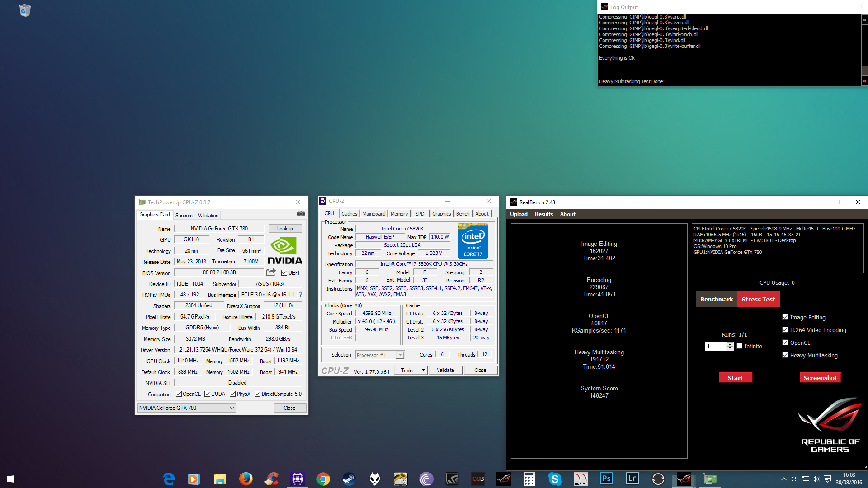Launch Microsoft Edge from the taskbar
Viewport: 868px width, 488px height.
tap(169, 479)
